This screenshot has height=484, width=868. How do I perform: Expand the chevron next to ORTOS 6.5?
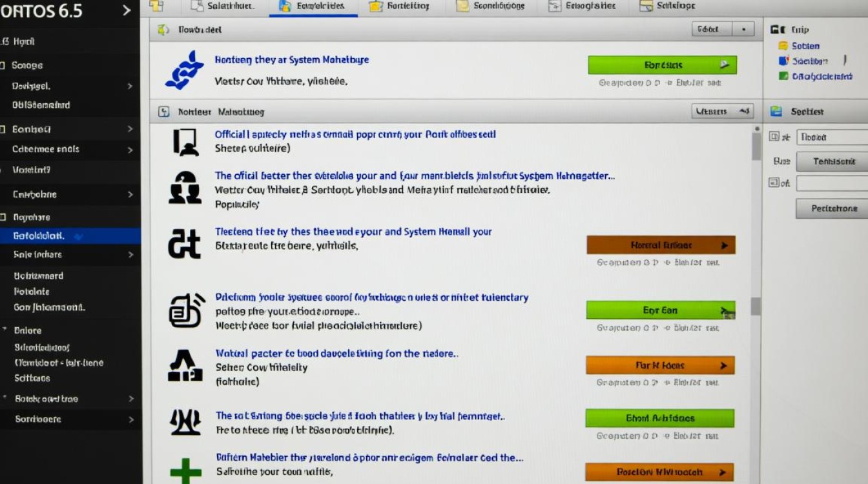[127, 11]
